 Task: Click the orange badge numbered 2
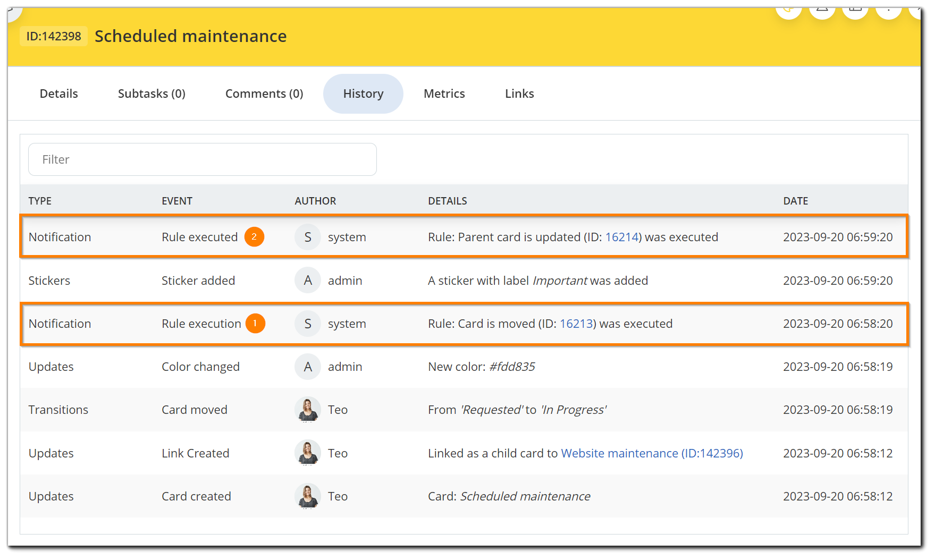pyautogui.click(x=254, y=237)
